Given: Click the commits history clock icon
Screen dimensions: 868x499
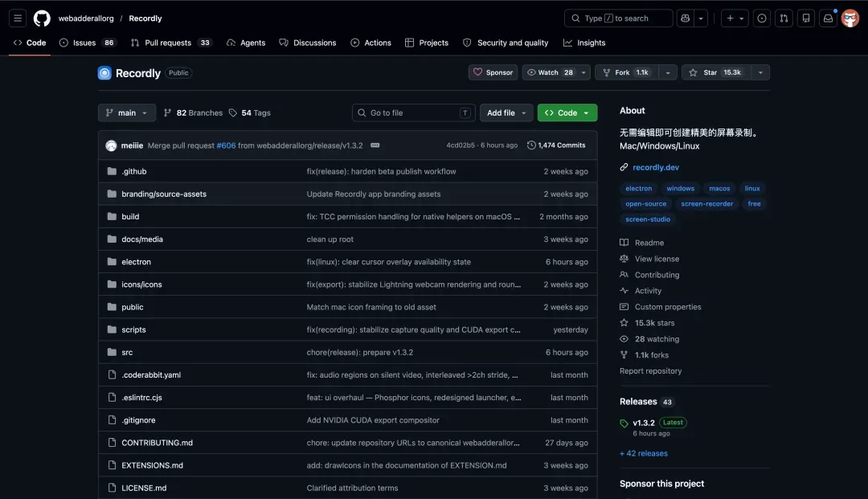Looking at the screenshot, I should coord(531,145).
